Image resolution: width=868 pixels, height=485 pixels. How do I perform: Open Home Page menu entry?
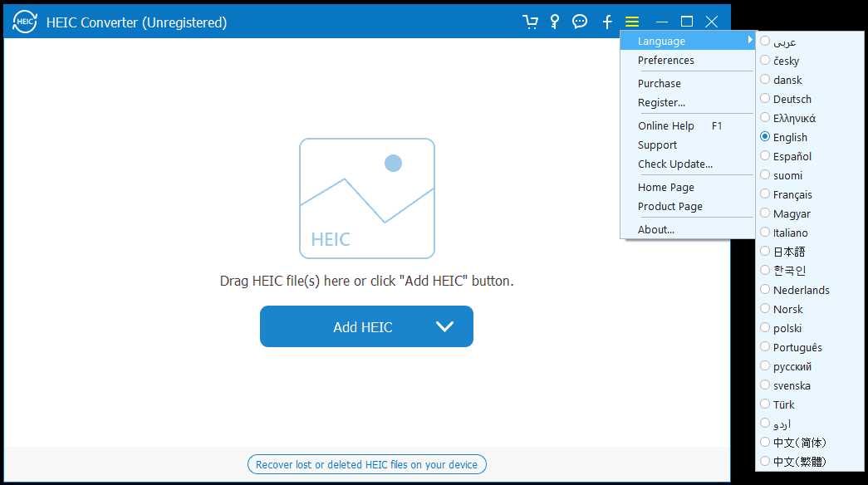point(688,187)
